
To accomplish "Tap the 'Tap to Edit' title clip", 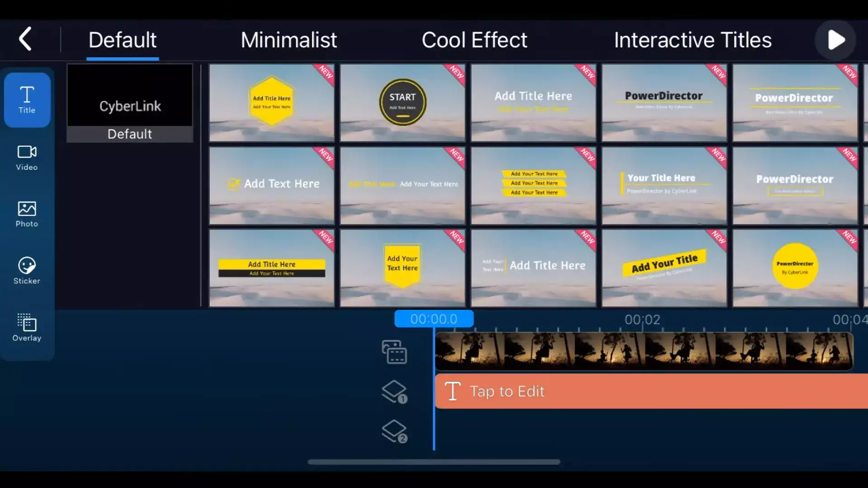I will pos(651,391).
